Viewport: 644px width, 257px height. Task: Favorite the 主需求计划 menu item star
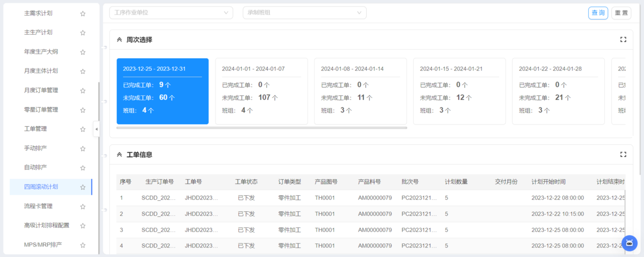(x=83, y=14)
